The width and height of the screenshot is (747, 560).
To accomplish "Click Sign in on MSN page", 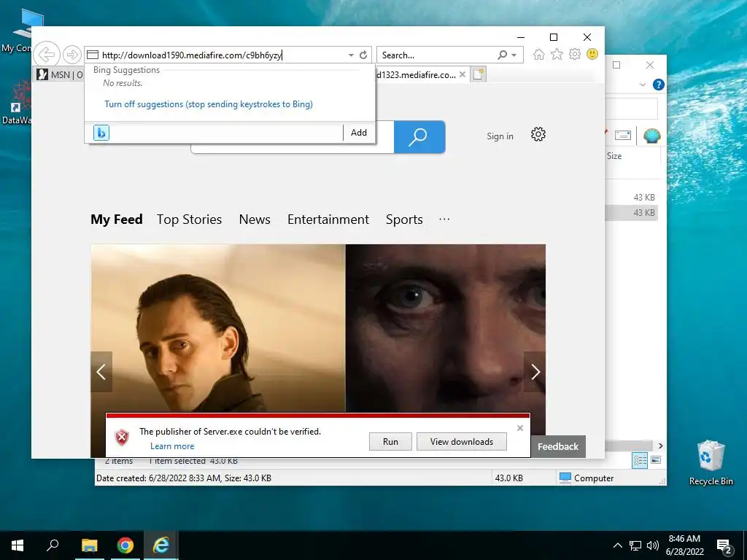I will [x=500, y=136].
